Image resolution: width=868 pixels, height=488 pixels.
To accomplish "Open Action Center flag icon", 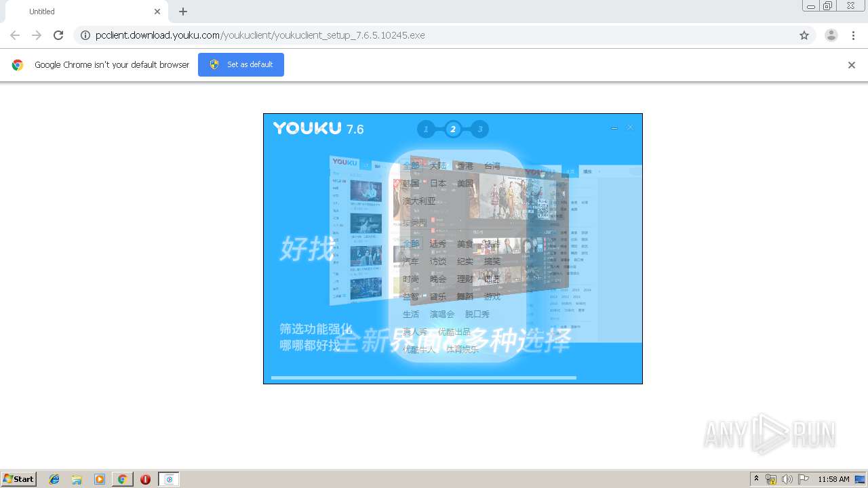I will (804, 479).
